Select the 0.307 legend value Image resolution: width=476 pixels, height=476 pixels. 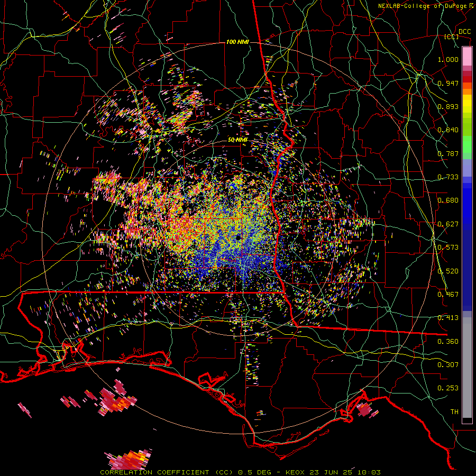(x=448, y=365)
